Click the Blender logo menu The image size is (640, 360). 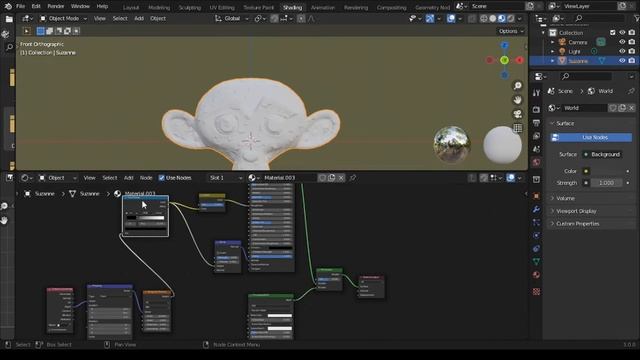8,6
